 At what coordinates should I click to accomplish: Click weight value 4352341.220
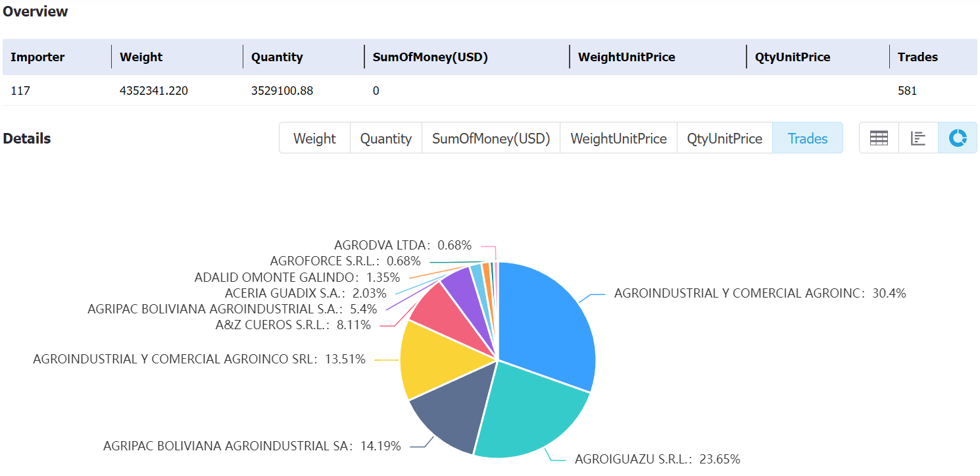coord(154,91)
